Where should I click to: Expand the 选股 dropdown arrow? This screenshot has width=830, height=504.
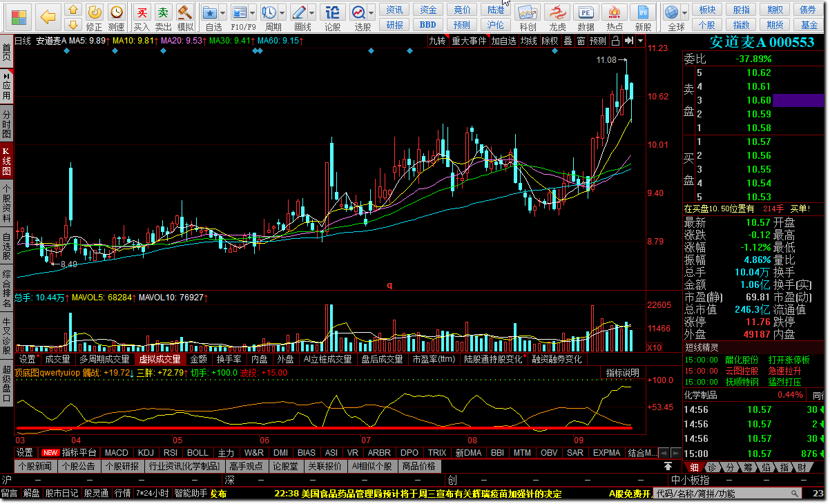[371, 12]
